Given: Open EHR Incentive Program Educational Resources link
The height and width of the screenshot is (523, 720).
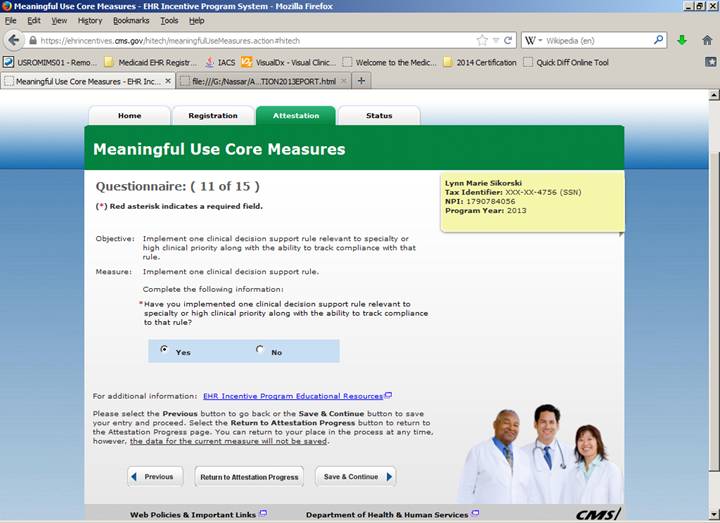Looking at the screenshot, I should click(x=292, y=396).
